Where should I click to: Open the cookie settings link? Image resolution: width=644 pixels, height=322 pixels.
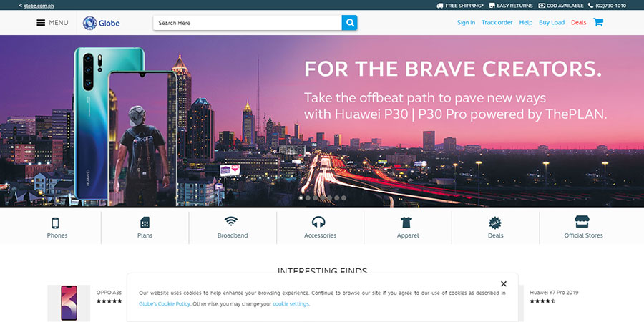click(x=291, y=304)
